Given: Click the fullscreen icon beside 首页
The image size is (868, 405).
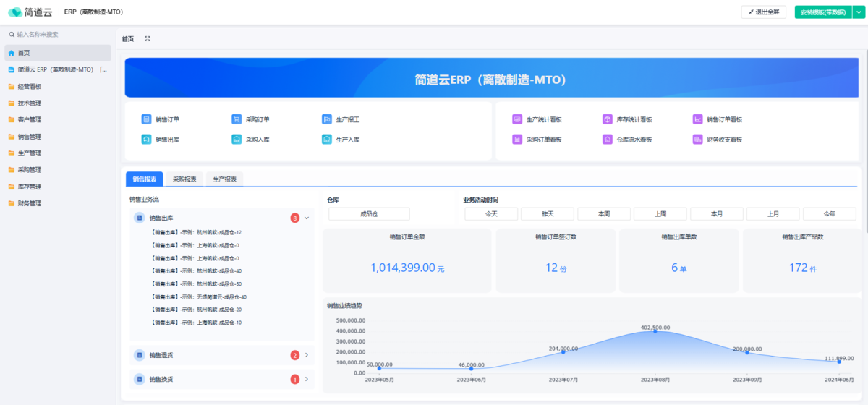Looking at the screenshot, I should (148, 39).
